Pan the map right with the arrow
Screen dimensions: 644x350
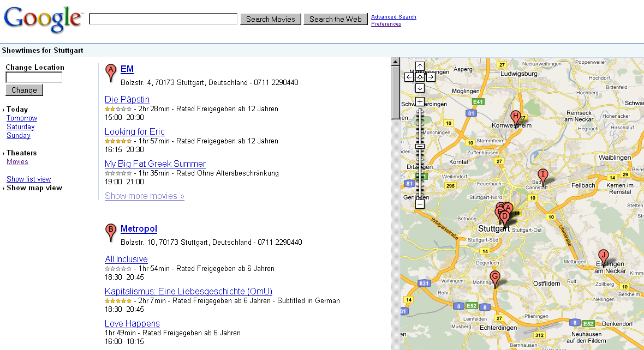[x=431, y=77]
